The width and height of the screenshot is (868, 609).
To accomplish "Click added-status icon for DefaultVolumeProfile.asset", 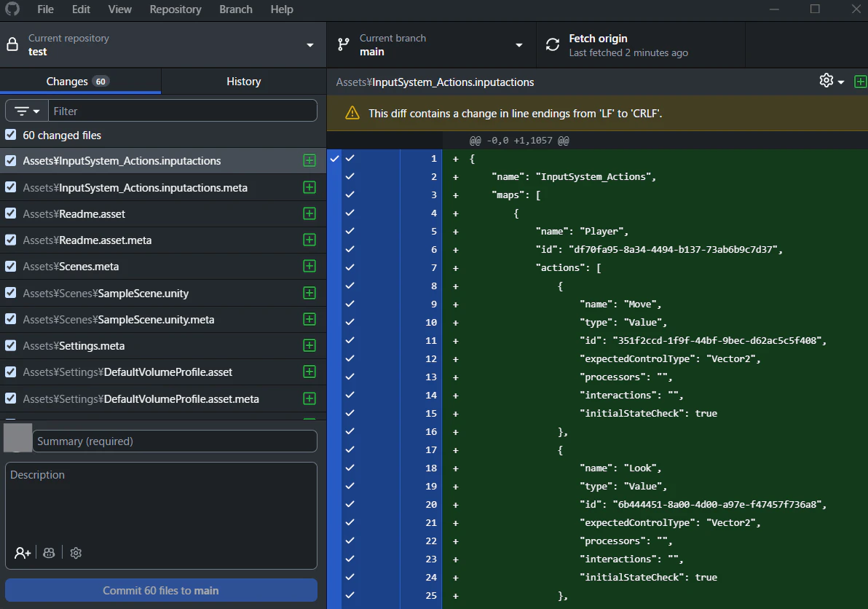I will pyautogui.click(x=309, y=372).
